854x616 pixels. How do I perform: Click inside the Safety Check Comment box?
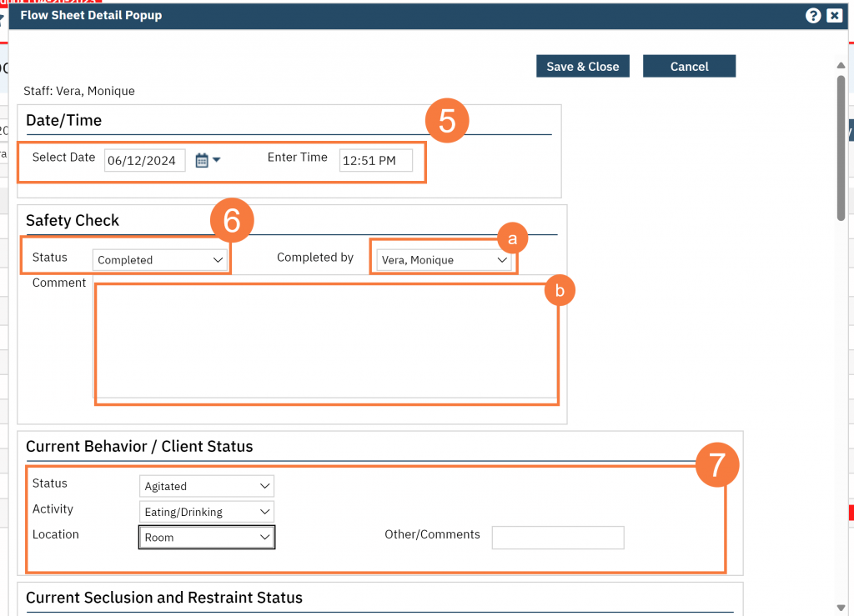pyautogui.click(x=327, y=342)
